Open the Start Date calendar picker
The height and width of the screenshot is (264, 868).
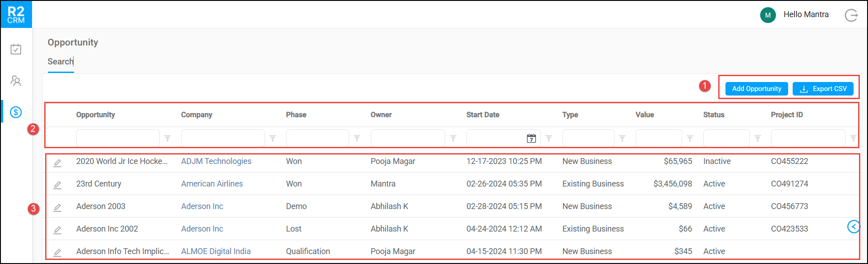531,138
